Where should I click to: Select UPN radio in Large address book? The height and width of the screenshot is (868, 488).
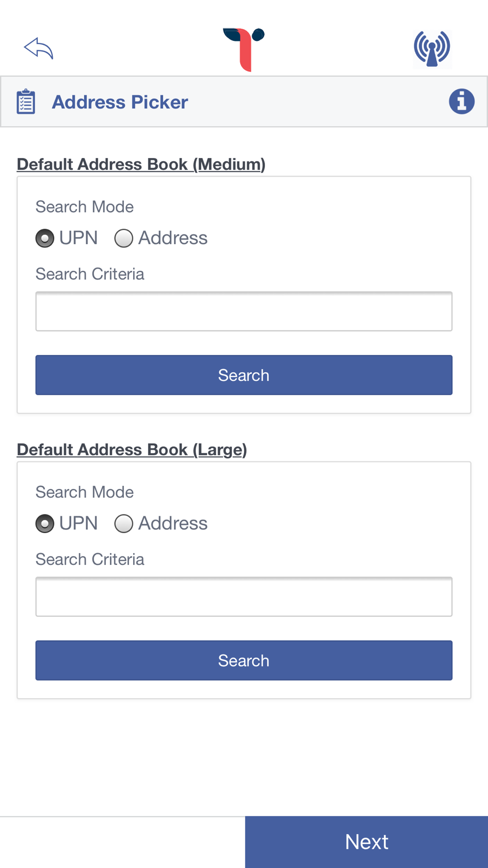click(45, 524)
